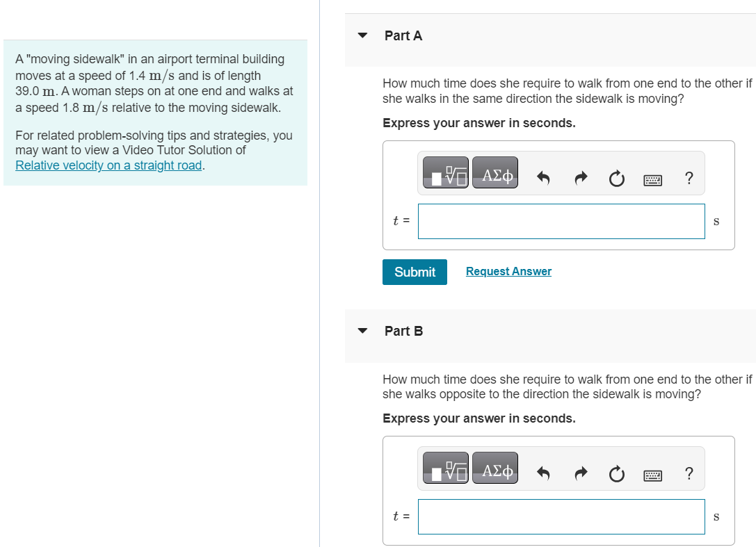Open the Greek symbols palette in Part B

(x=495, y=468)
